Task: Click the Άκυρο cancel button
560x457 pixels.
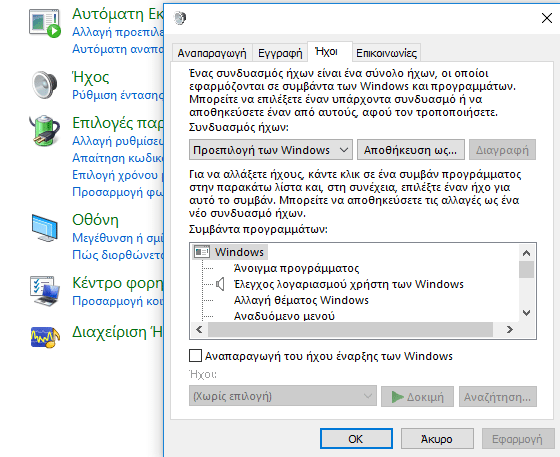Action: (x=437, y=438)
